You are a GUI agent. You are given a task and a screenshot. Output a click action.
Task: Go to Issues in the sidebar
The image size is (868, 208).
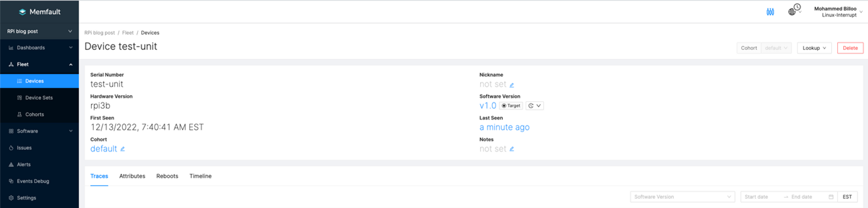click(x=24, y=148)
